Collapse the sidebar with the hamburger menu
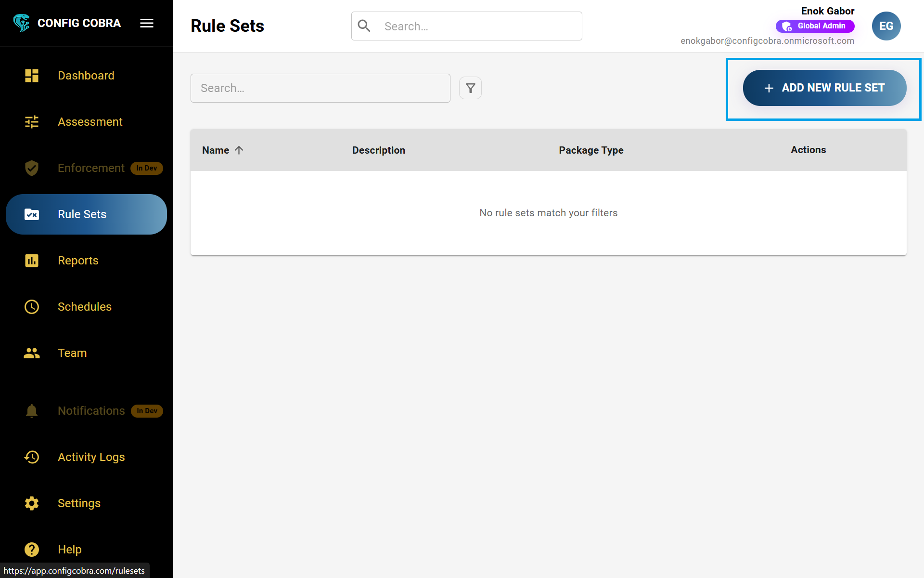Image resolution: width=924 pixels, height=578 pixels. pos(146,23)
